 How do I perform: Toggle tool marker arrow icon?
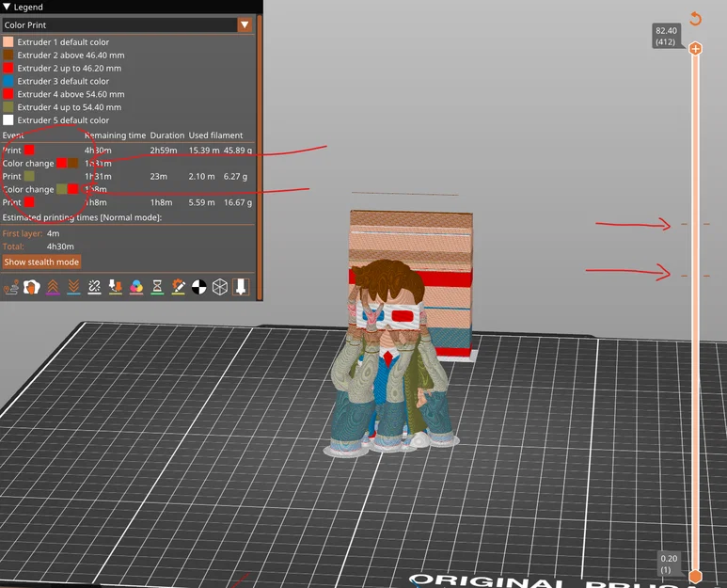pyautogui.click(x=241, y=287)
